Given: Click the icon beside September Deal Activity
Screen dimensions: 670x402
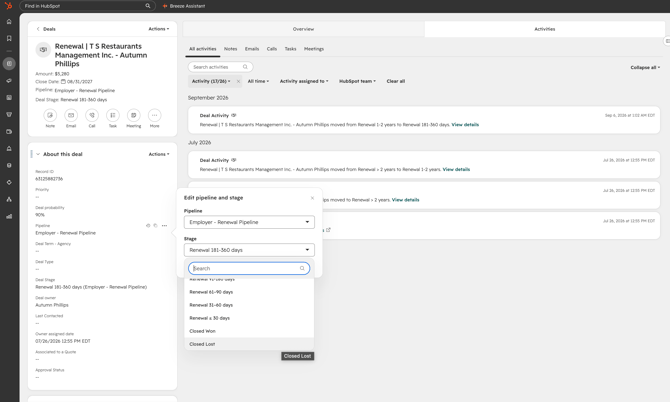Looking at the screenshot, I should (234, 115).
